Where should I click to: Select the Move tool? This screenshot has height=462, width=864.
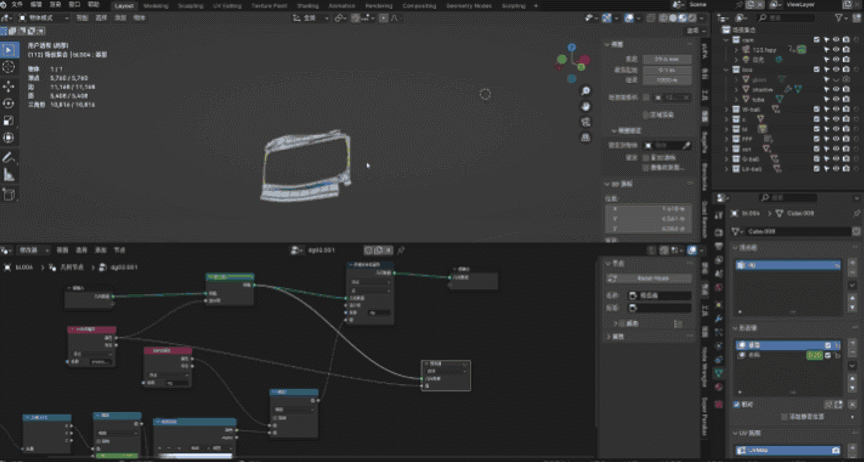(x=9, y=87)
